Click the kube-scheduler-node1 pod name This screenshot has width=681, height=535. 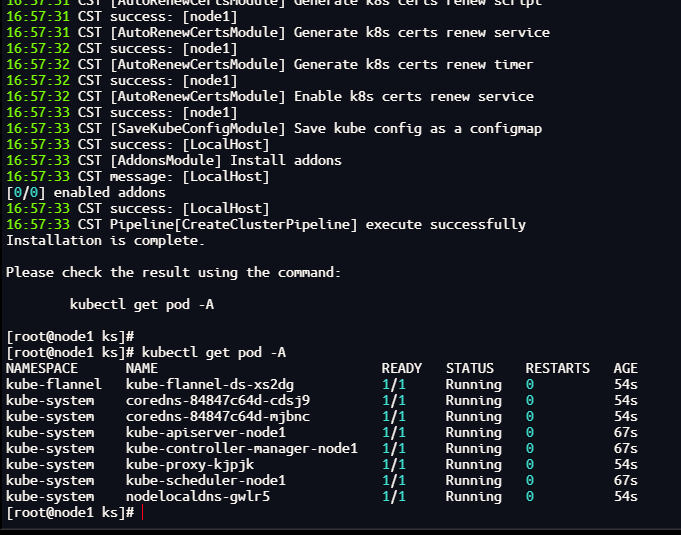tap(206, 480)
